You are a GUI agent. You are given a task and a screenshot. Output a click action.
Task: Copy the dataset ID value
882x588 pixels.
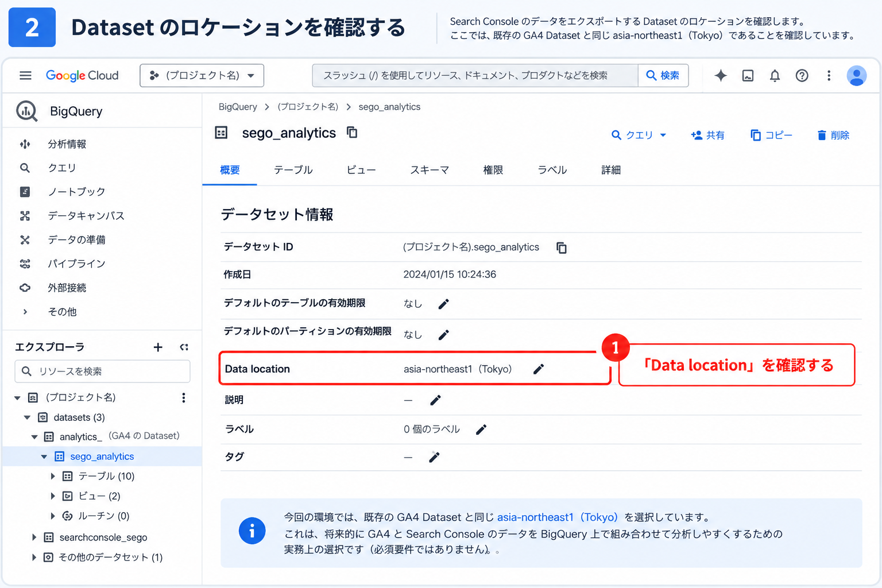[x=561, y=247]
